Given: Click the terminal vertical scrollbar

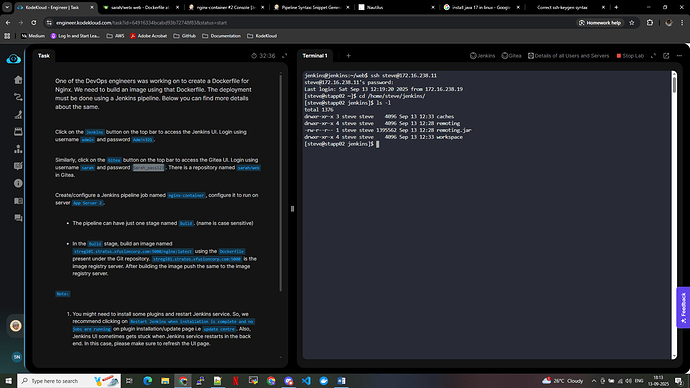Looking at the screenshot, I should pyautogui.click(x=674, y=214).
